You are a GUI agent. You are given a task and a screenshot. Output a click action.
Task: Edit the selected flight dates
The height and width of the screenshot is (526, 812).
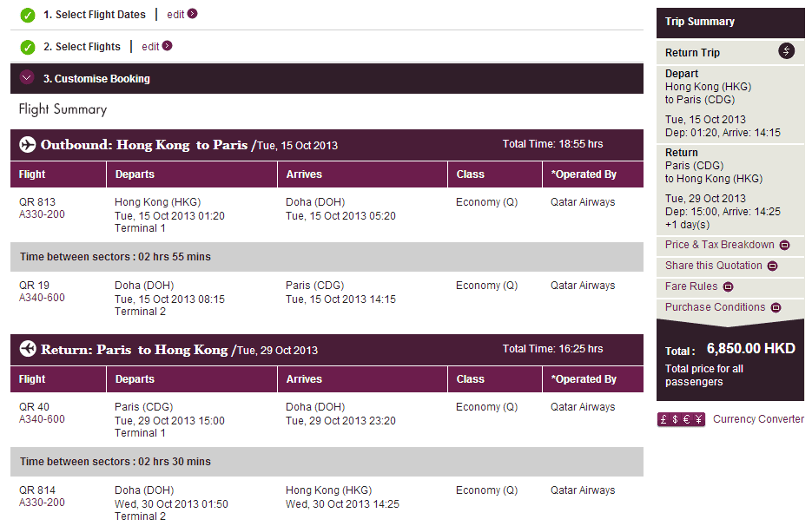click(x=175, y=15)
